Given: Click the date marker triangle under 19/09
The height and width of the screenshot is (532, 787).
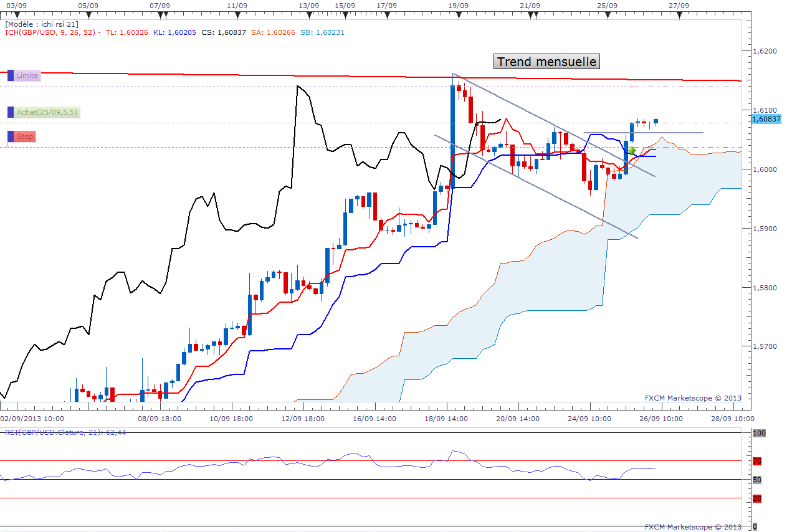Looking at the screenshot, I should pyautogui.click(x=458, y=16).
